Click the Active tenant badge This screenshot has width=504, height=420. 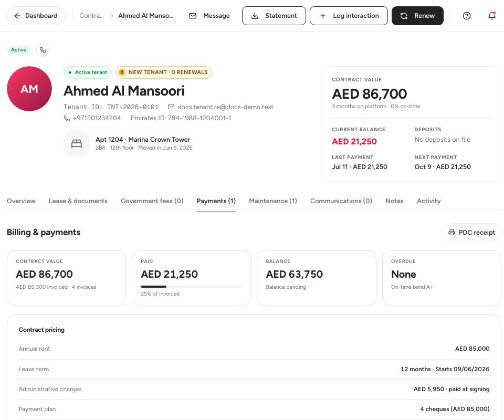point(88,72)
